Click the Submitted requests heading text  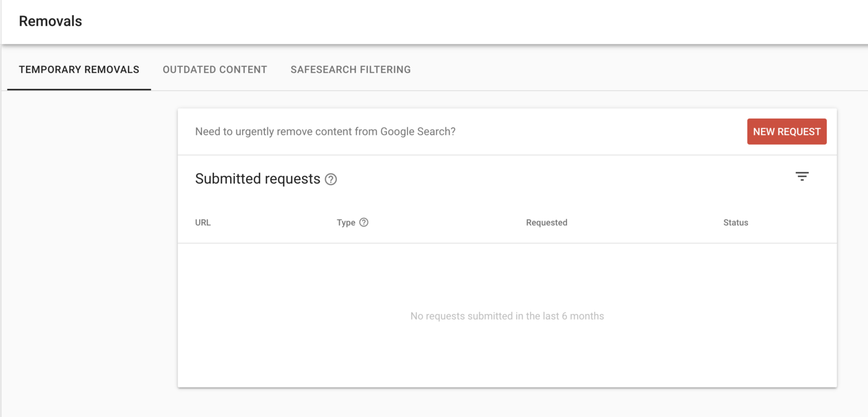pos(258,179)
